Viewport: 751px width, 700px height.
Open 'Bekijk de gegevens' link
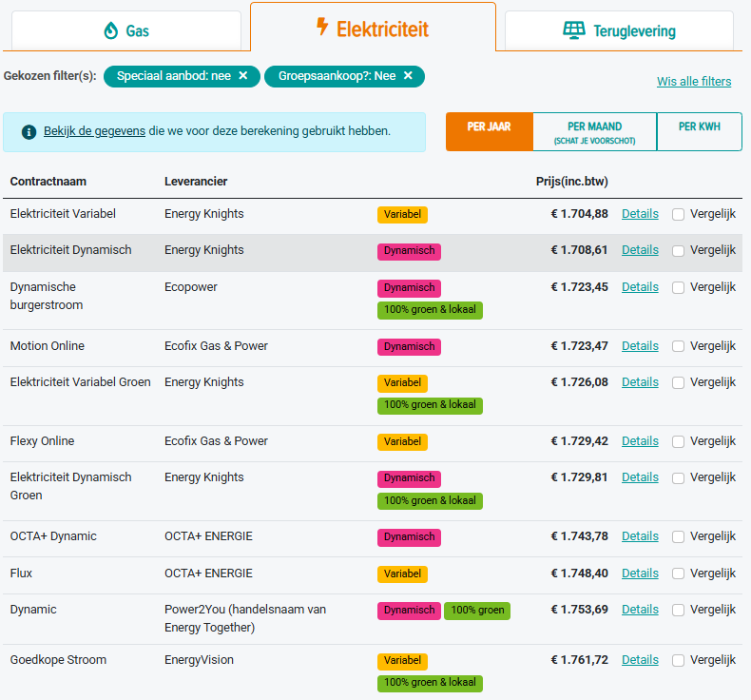[x=94, y=131]
